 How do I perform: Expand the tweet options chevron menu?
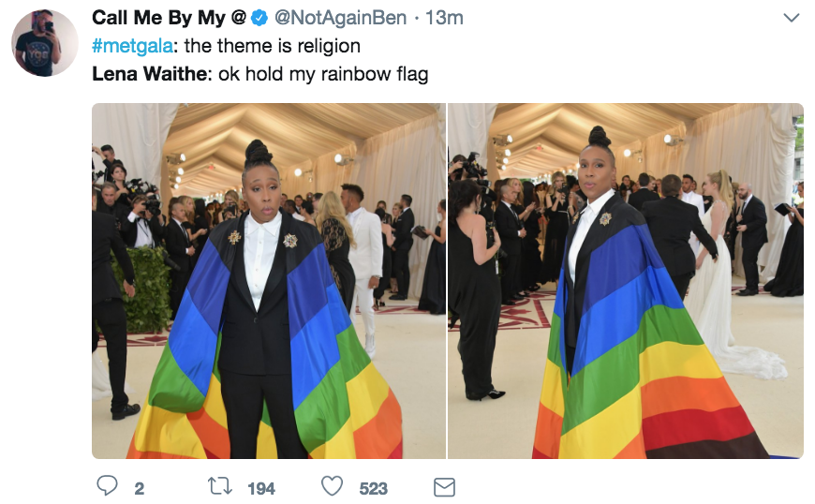(791, 18)
